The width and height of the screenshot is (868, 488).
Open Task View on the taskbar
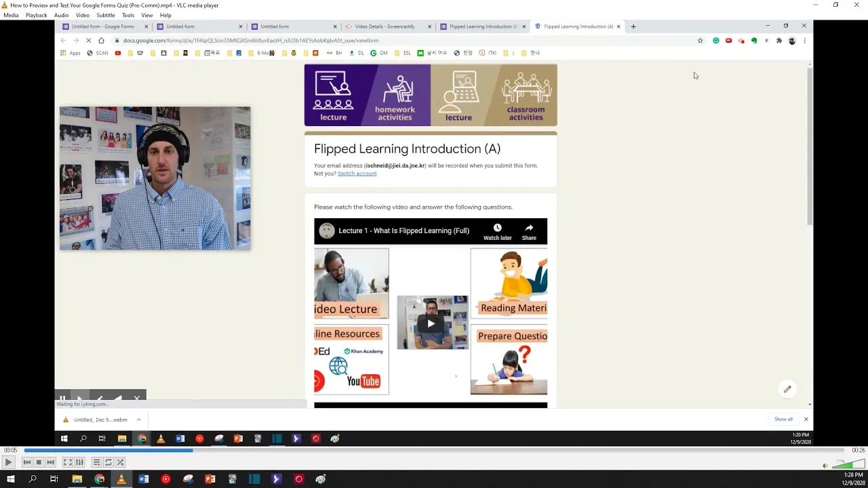coord(54,479)
